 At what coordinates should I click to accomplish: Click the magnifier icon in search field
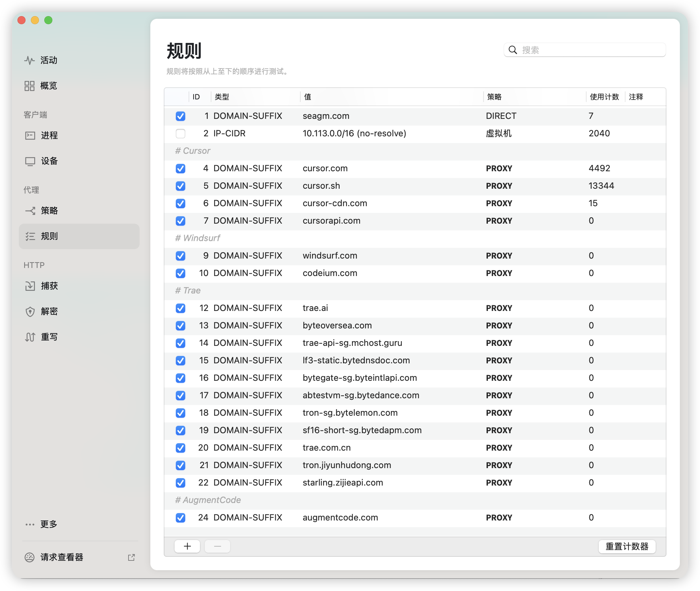[513, 50]
